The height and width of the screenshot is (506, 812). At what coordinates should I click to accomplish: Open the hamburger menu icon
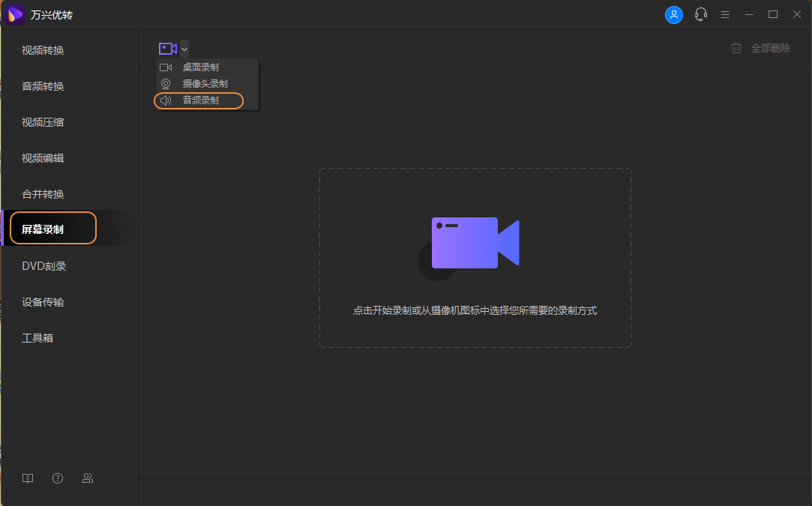tap(724, 14)
